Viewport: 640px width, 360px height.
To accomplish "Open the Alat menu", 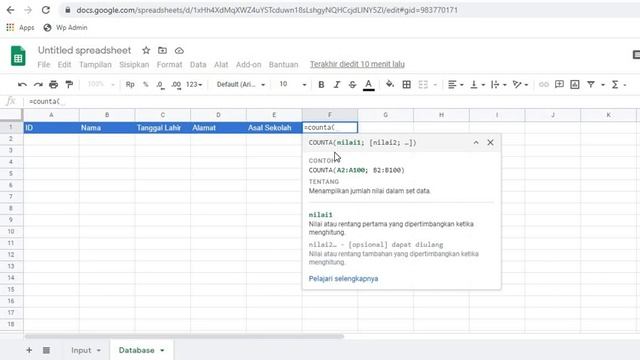I will coord(221,64).
